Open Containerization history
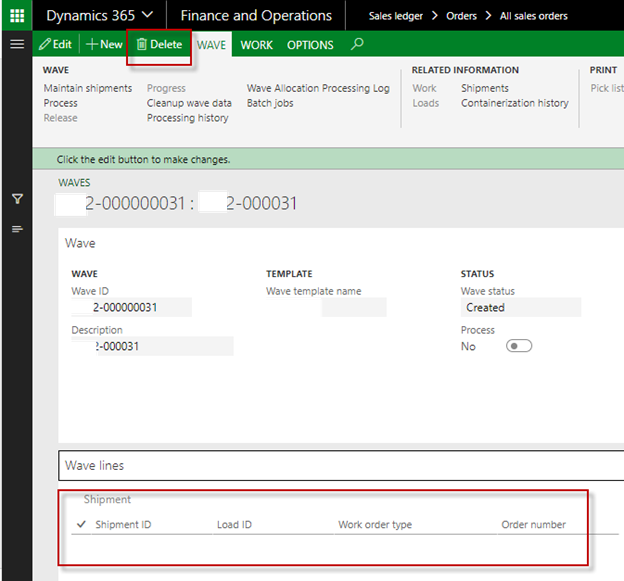This screenshot has width=624, height=581. coord(515,103)
